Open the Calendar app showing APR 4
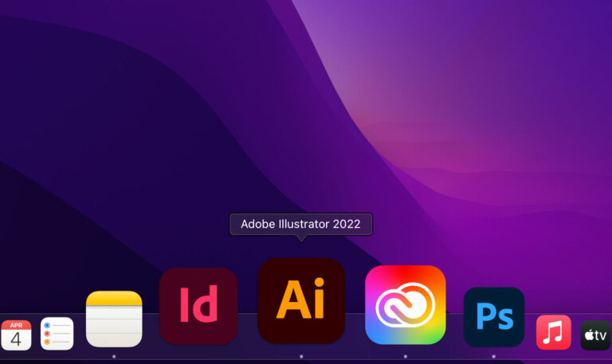 coord(16,335)
